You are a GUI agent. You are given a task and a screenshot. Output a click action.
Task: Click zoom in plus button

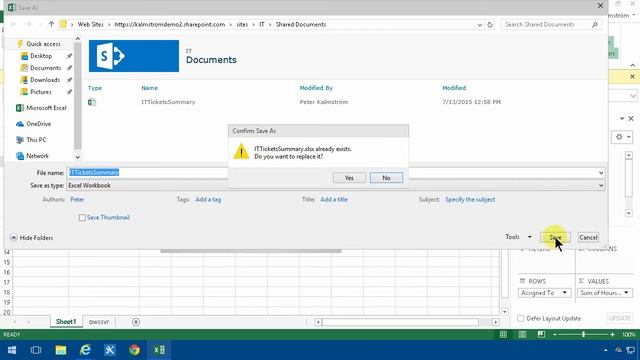[x=612, y=334]
